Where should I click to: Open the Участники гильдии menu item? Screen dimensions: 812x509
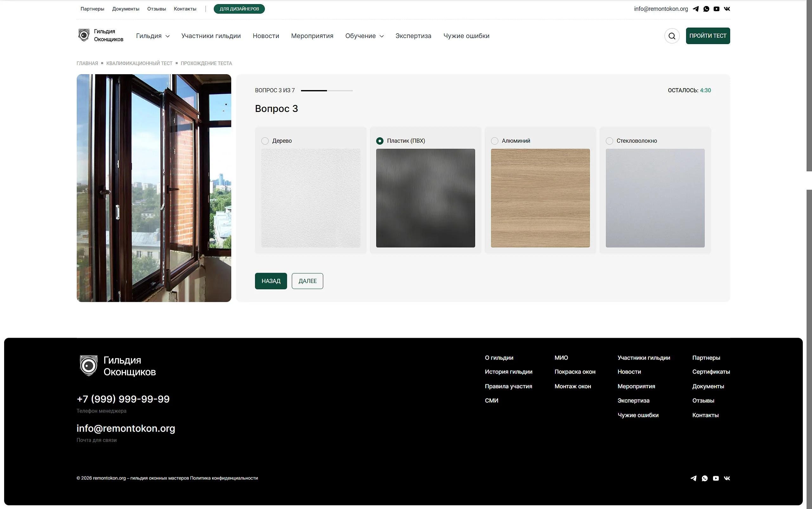(x=211, y=36)
